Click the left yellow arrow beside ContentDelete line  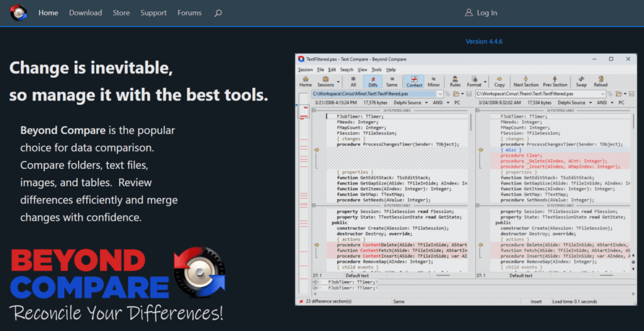[x=317, y=245]
